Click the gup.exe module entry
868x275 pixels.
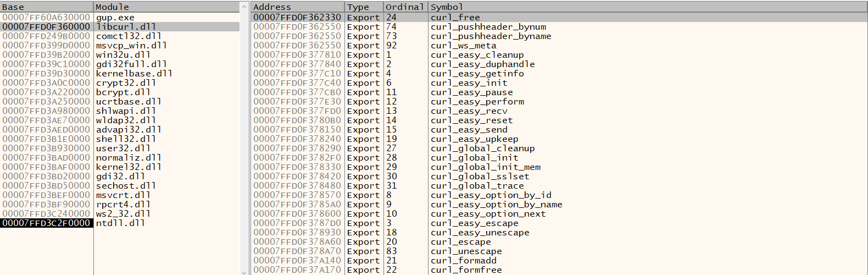[115, 18]
